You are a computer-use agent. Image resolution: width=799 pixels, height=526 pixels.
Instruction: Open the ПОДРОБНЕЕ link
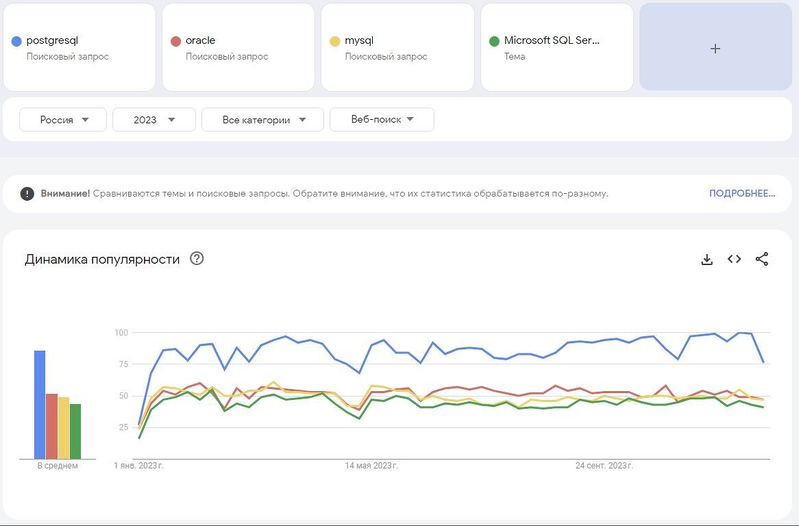pos(742,193)
